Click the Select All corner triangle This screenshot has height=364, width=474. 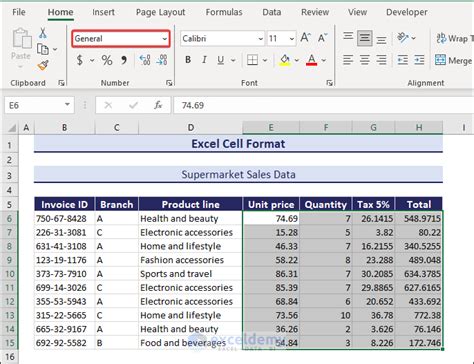[x=12, y=128]
